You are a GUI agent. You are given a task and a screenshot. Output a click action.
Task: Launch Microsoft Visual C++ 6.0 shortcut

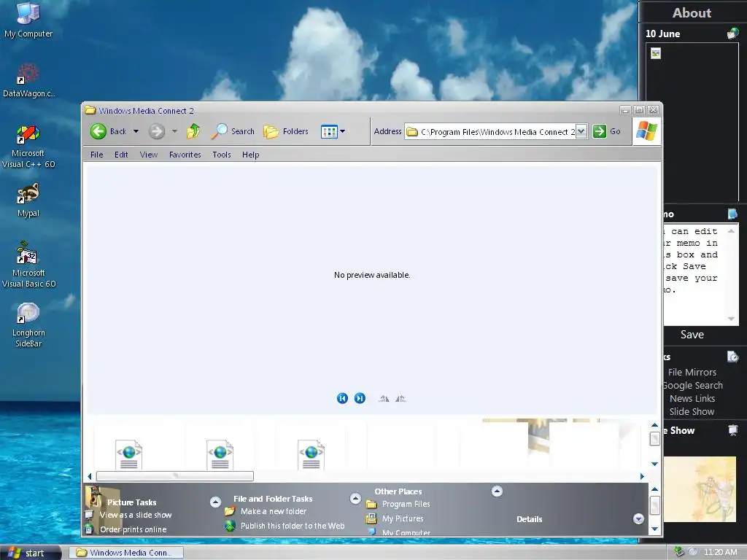(x=28, y=146)
